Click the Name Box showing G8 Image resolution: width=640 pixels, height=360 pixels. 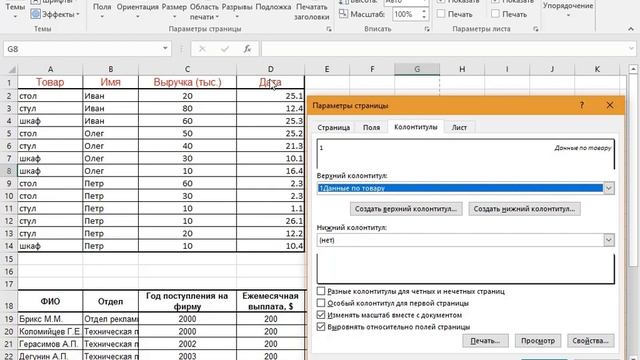point(82,49)
